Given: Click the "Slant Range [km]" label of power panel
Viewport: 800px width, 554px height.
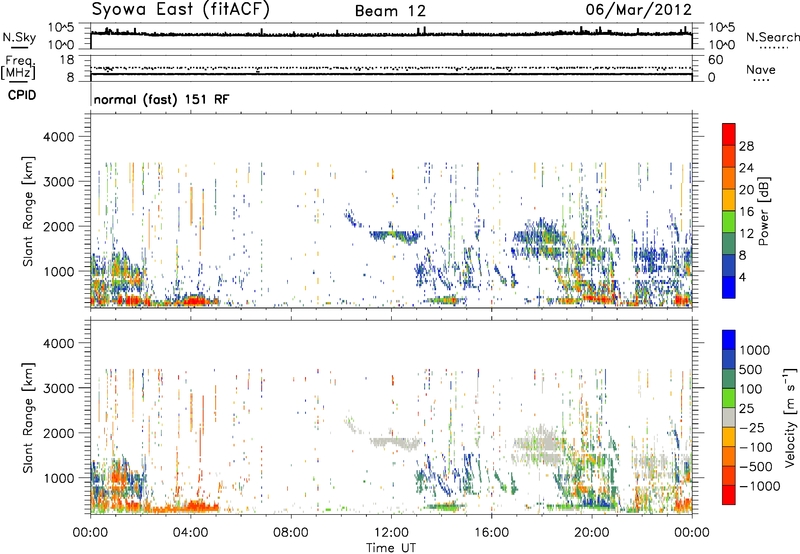Looking at the screenshot, I should tap(28, 211).
